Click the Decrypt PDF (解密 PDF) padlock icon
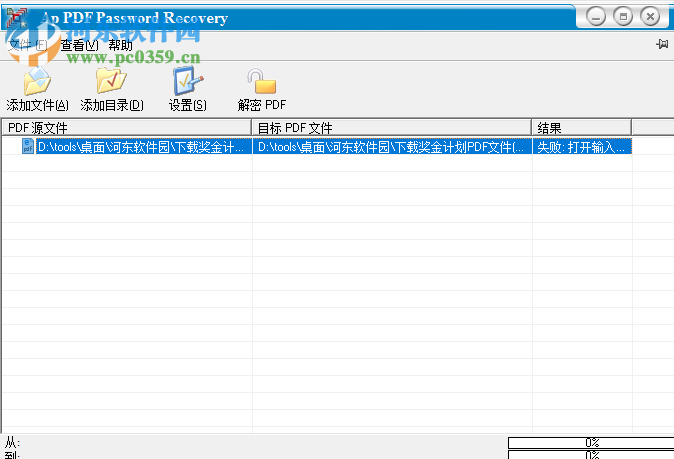Screen dimensions: 674x459 pos(261,81)
